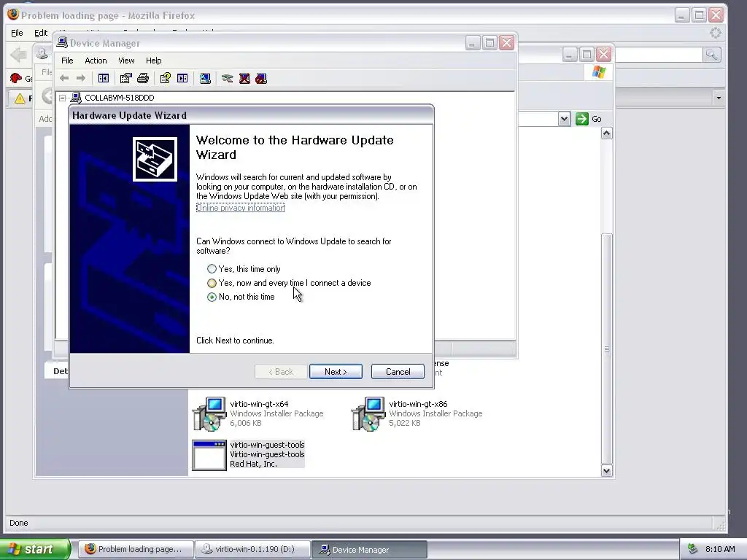Open Device Manager Action menu
This screenshot has width=747, height=560.
[96, 61]
